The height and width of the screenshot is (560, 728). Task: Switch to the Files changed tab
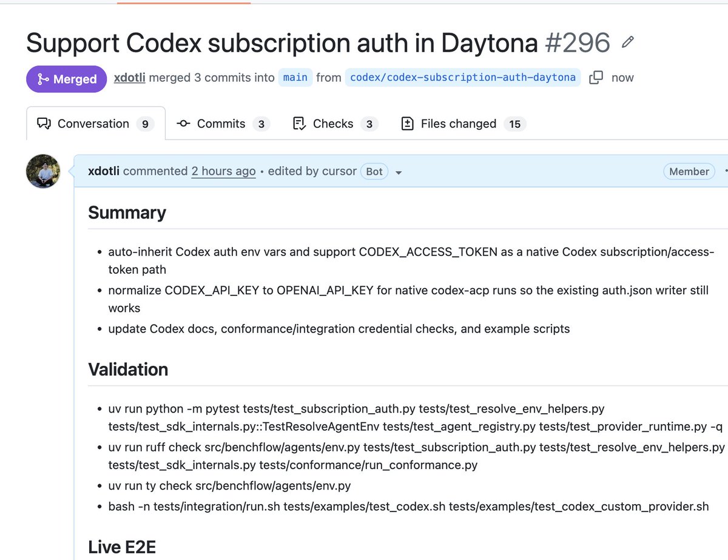coord(463,124)
